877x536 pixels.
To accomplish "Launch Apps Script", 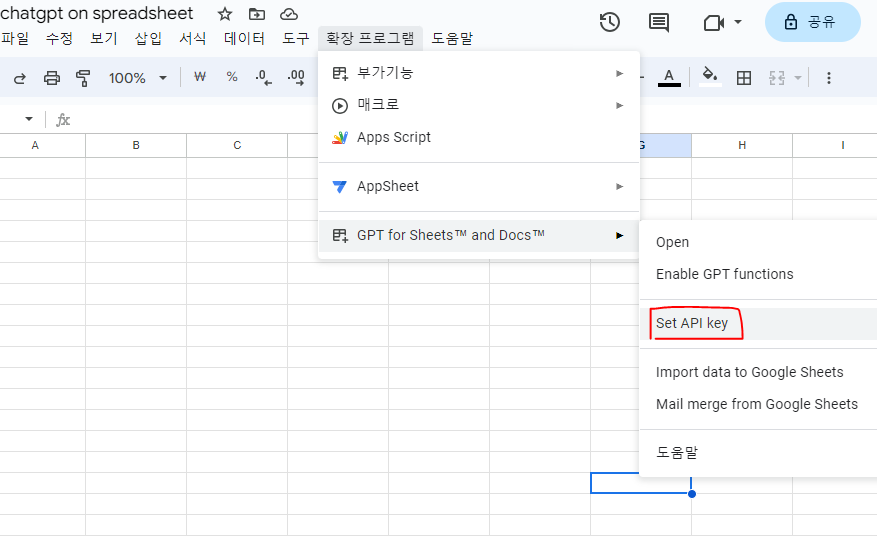I will coord(479,138).
